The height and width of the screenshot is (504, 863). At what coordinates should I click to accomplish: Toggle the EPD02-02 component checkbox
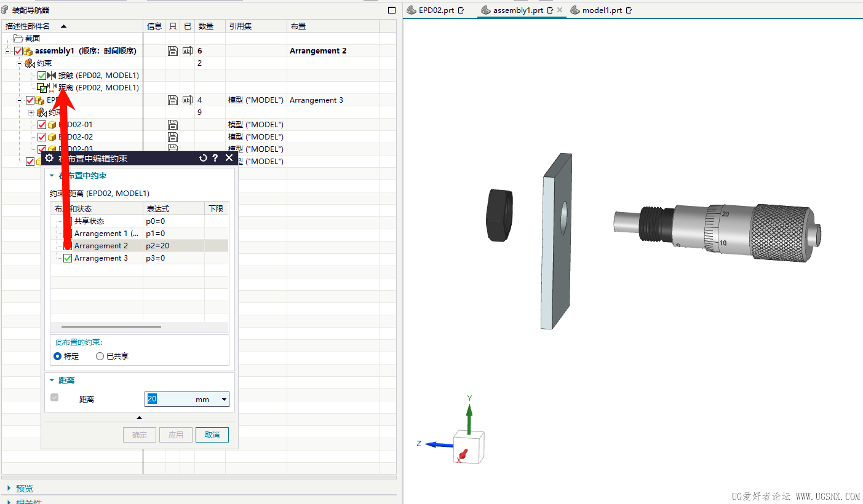[42, 137]
